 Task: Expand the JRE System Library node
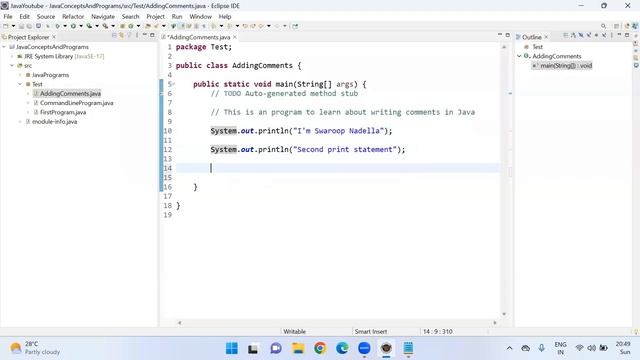[x=12, y=56]
